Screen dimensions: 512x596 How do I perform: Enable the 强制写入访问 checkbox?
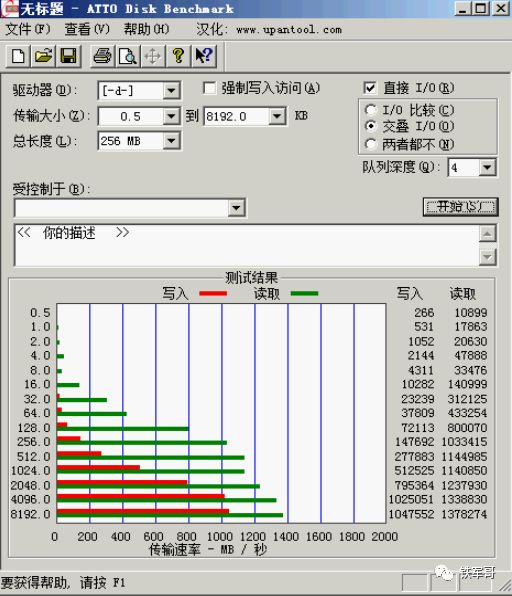[x=209, y=88]
